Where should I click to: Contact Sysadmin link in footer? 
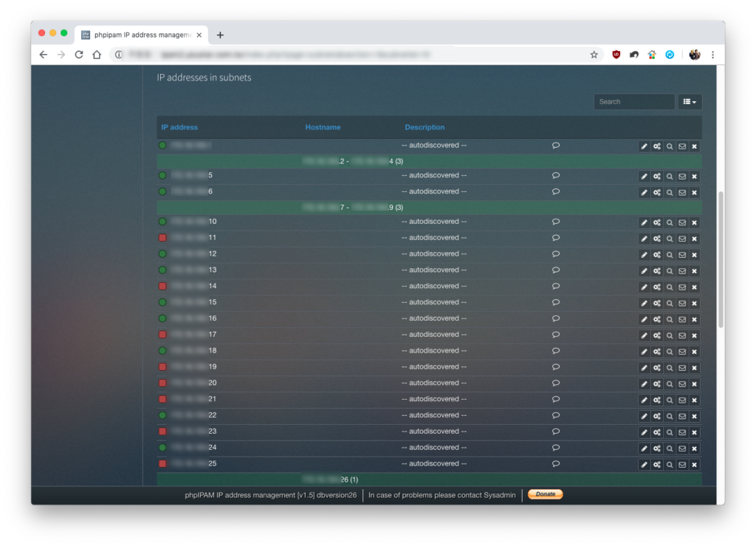[500, 495]
